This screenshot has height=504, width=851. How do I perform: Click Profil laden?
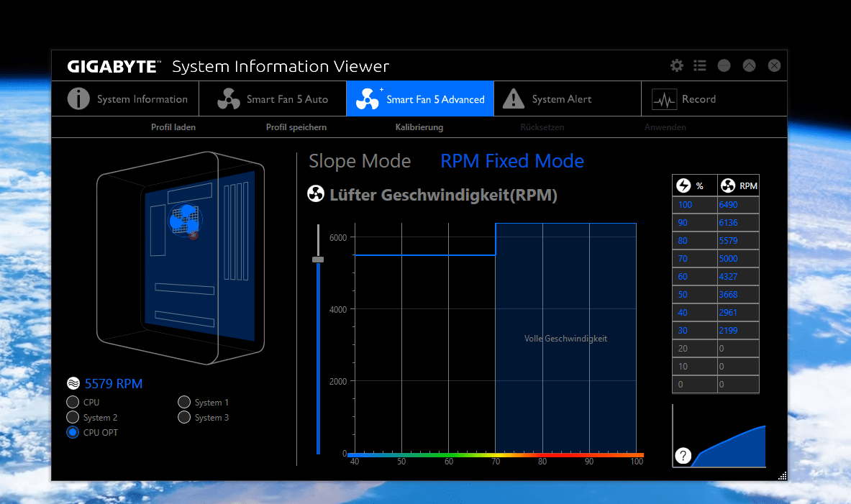173,127
